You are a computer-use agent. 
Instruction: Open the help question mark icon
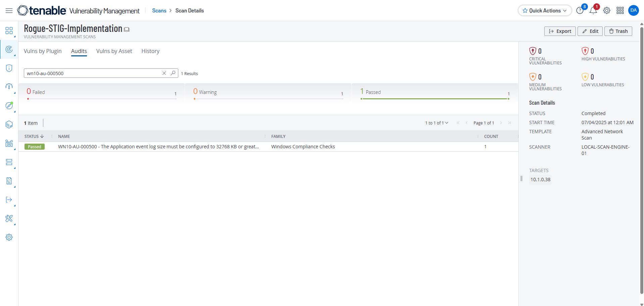click(580, 11)
